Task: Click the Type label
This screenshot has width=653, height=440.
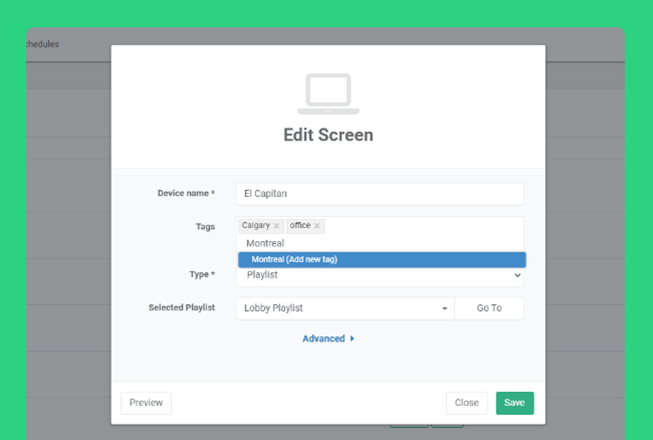Action: [202, 275]
